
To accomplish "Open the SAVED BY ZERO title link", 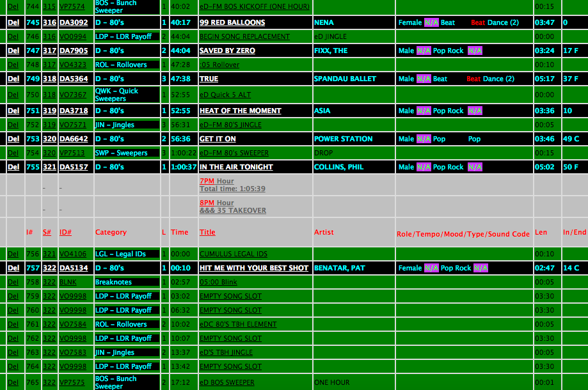I will [x=227, y=51].
